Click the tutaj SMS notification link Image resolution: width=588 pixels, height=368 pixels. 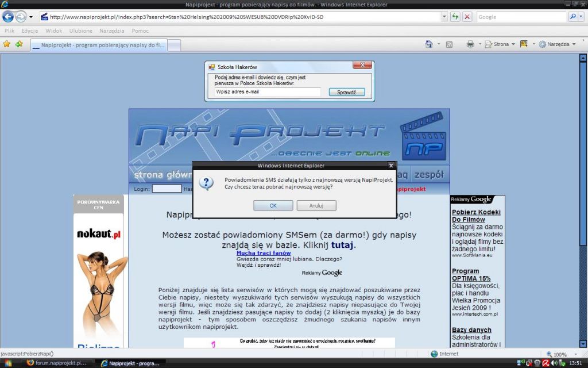click(x=342, y=245)
